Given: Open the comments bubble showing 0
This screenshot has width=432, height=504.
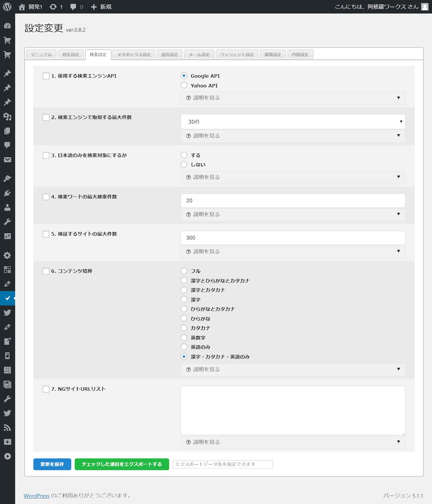Looking at the screenshot, I should tap(73, 7).
